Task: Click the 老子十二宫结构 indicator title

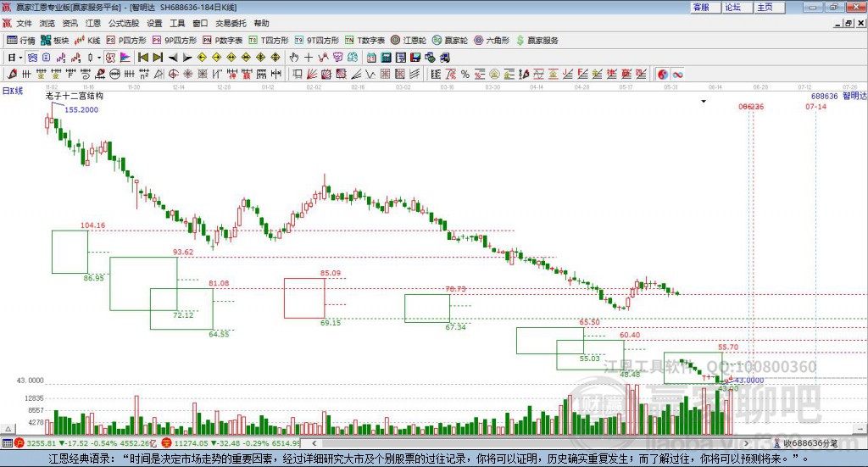Action: pos(75,96)
